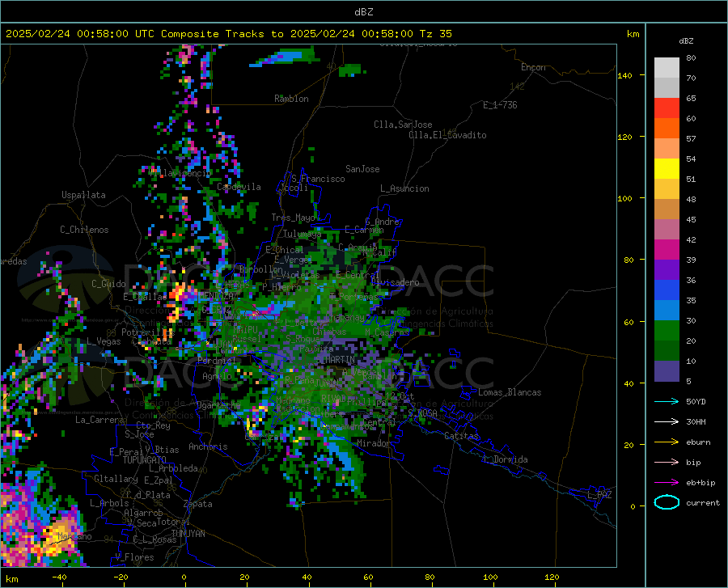Click the dBZ title at top center

(363, 12)
